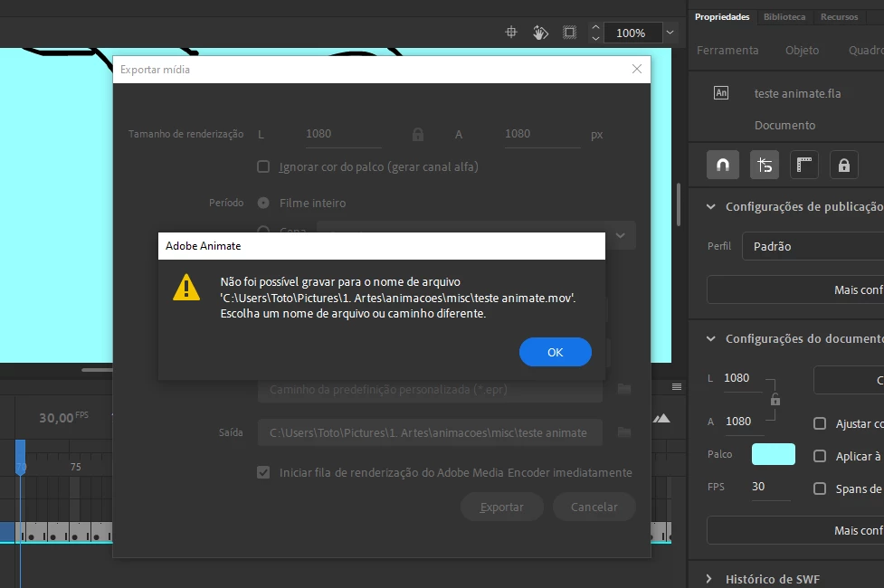884x588 pixels.
Task: Toggle the rulers icon
Action: [804, 165]
